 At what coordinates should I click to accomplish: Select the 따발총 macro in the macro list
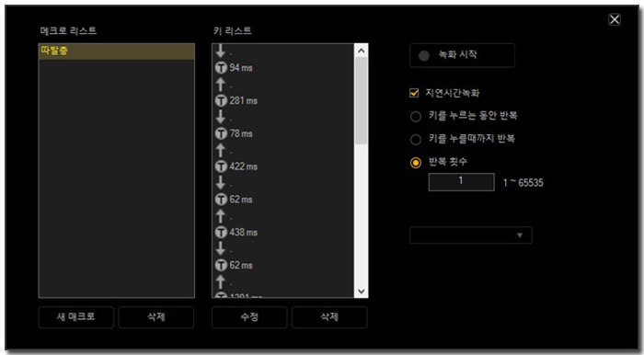point(116,52)
